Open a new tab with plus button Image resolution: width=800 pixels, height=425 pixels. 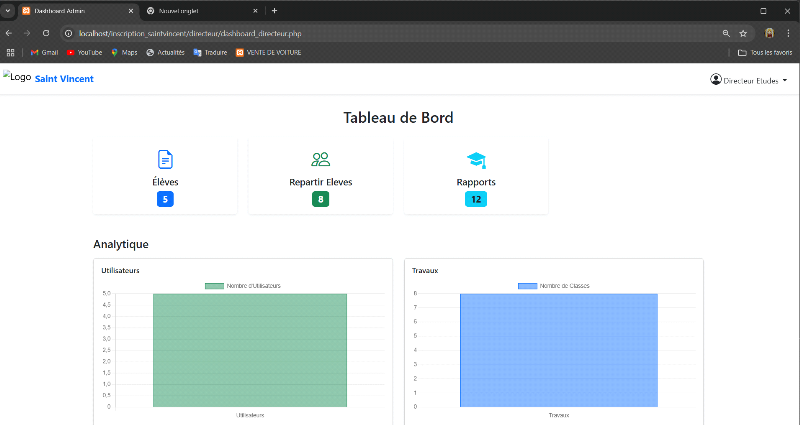274,11
